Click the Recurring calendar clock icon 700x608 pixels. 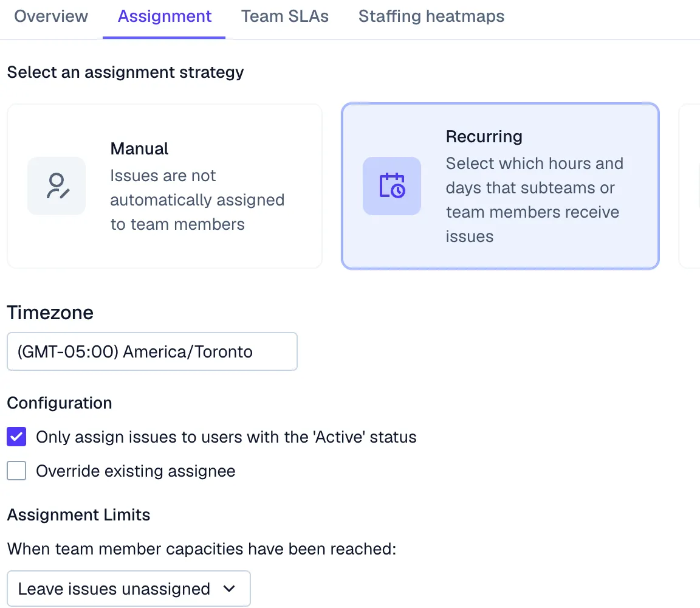coord(392,186)
